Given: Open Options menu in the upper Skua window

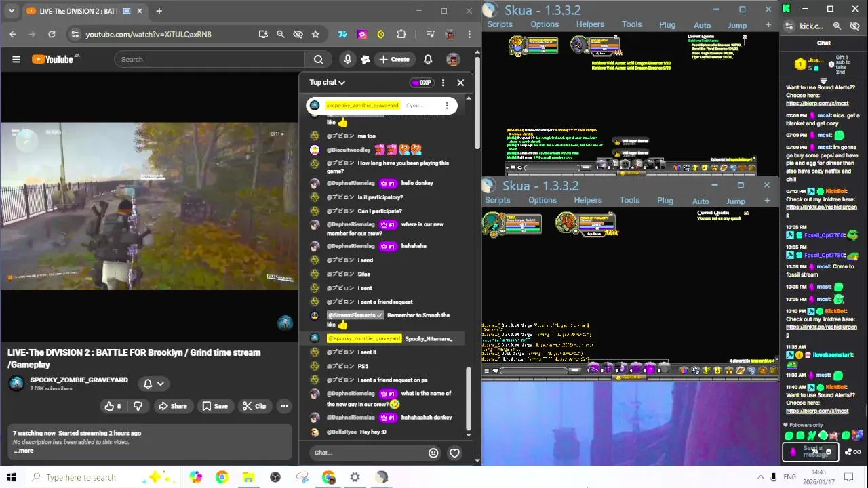Looking at the screenshot, I should click(545, 24).
